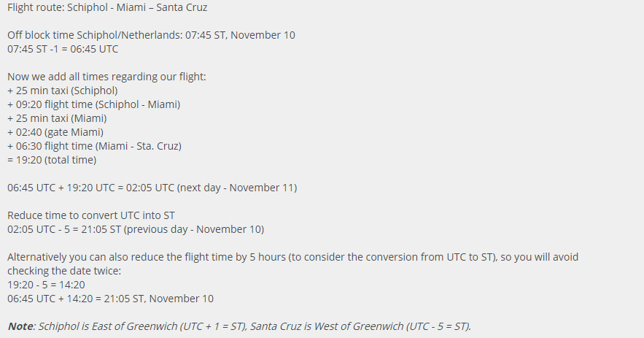Select the '07:45 ST -1 = 06:45 UTC' line
This screenshot has width=644, height=338.
point(63,49)
